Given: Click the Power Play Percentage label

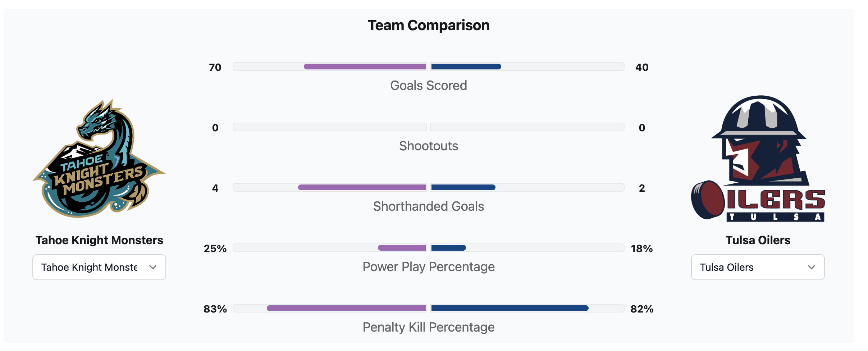Looking at the screenshot, I should [429, 267].
